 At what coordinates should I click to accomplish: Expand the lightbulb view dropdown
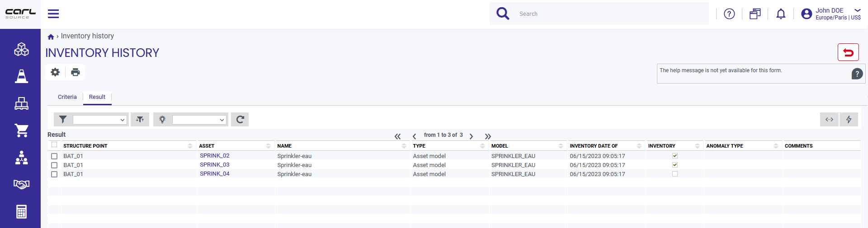(x=199, y=120)
